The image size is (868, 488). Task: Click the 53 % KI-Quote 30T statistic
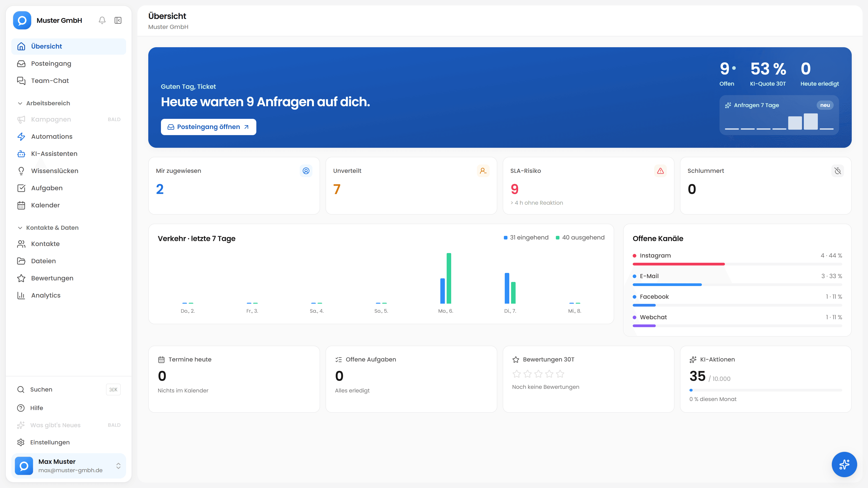pos(768,74)
